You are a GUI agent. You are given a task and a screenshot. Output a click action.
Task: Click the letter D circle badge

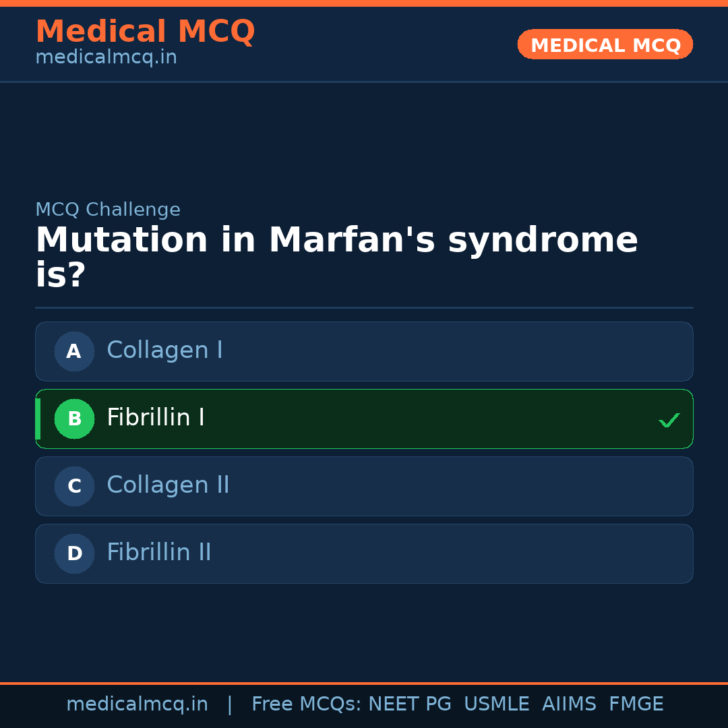click(74, 553)
